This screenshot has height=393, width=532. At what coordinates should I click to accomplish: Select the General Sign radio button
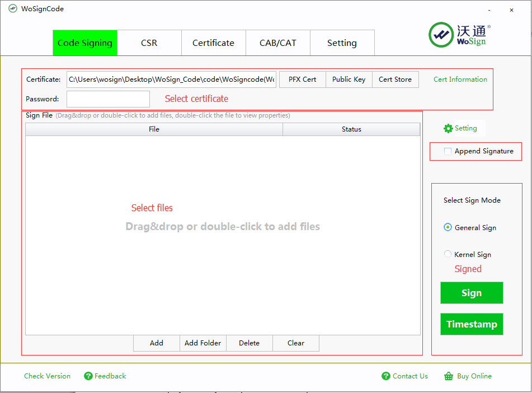(448, 227)
